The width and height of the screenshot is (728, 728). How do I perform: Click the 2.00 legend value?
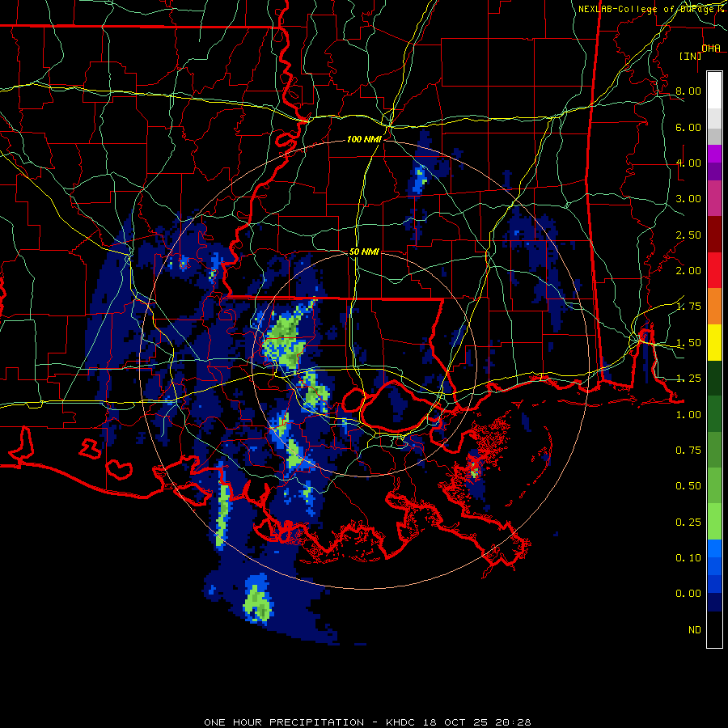688,271
